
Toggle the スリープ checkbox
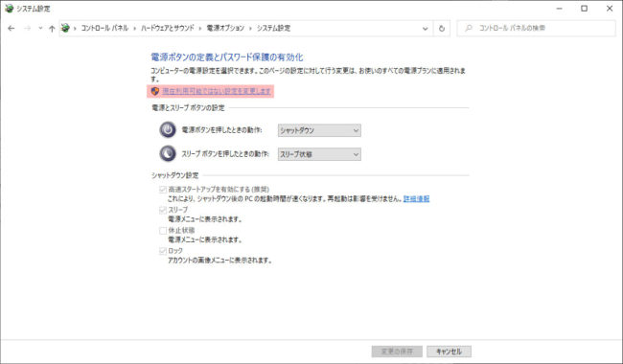(163, 210)
